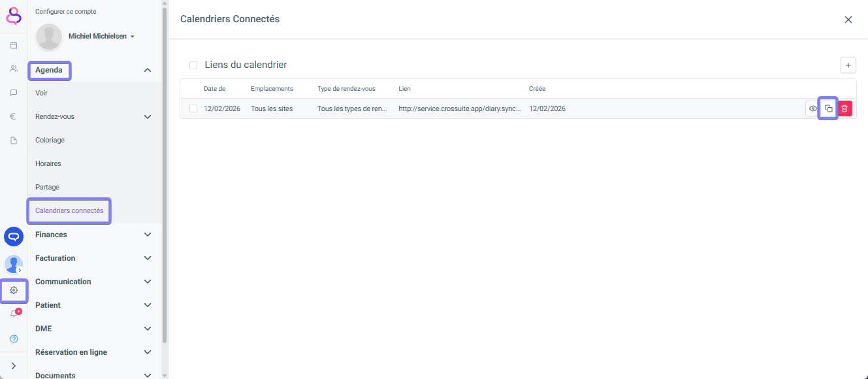
Task: Collapse the Agenda section
Action: point(148,70)
